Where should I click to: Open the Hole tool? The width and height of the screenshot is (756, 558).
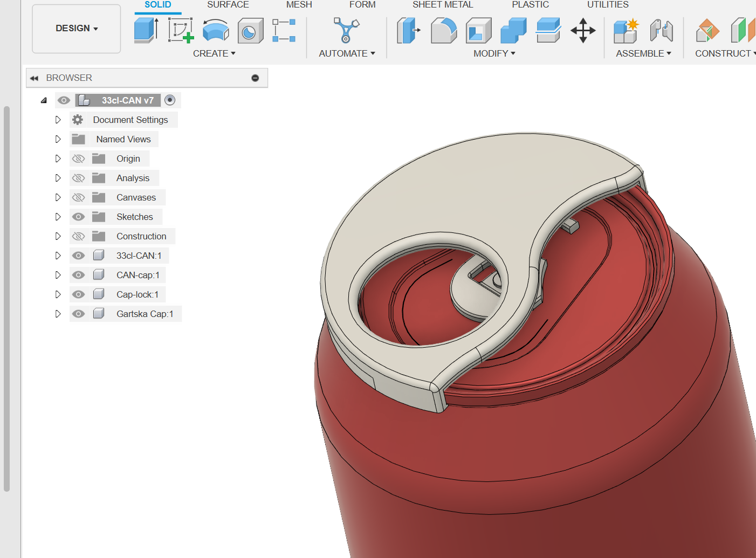pos(250,31)
